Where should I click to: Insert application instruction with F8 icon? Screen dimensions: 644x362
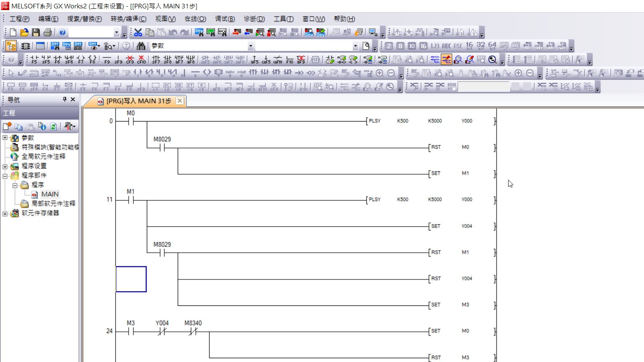coord(92,59)
